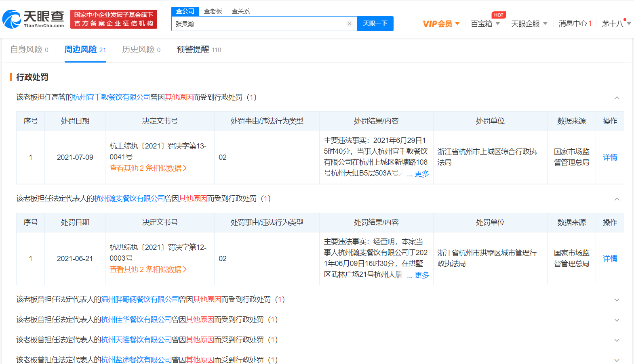Screen dimensions: 634x364
Task: Click 浙江省杭州市上城区综合行政执法局 cell
Action: [490, 157]
